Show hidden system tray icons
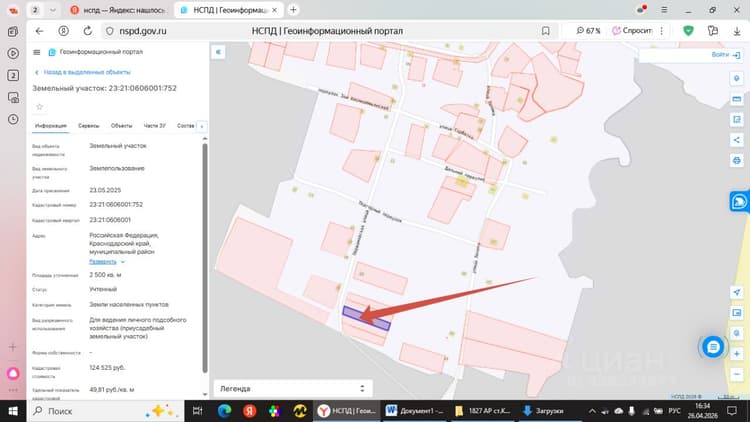The height and width of the screenshot is (422, 750). 592,411
